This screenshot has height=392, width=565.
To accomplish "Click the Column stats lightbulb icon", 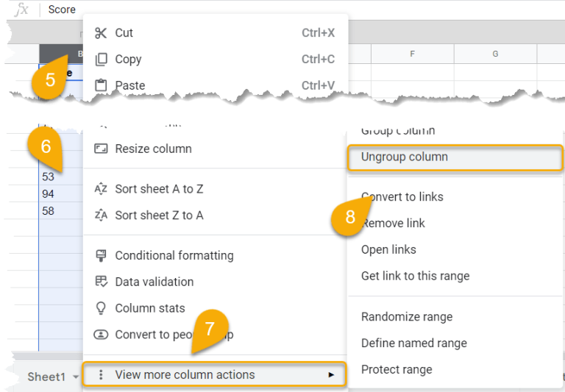I will tap(101, 308).
